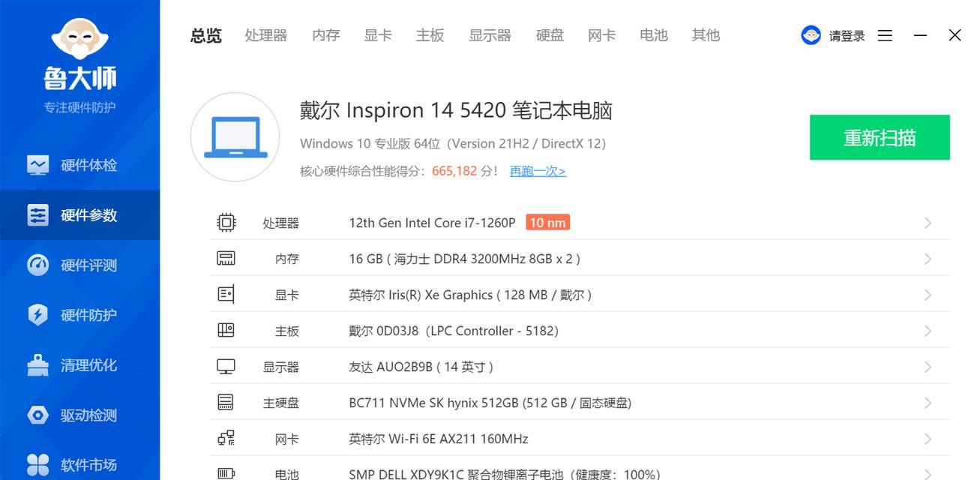Close the 鲁大师 window
980x480 pixels.
click(x=955, y=35)
